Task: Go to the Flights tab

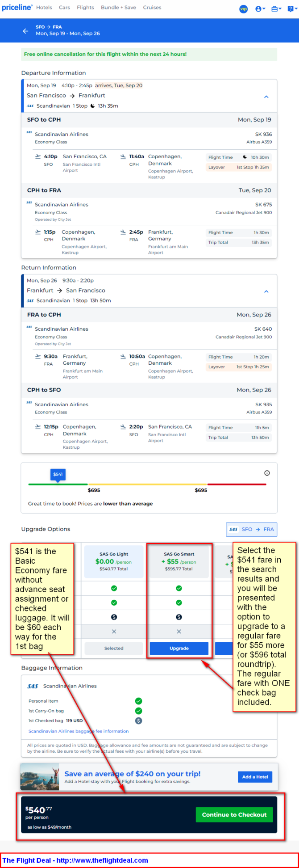Action: tap(85, 8)
